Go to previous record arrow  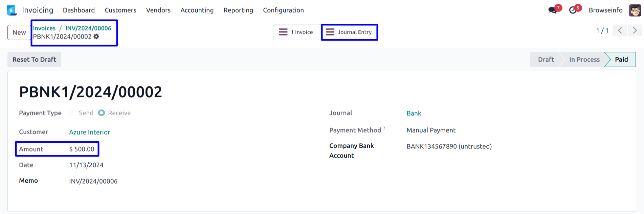click(x=620, y=30)
